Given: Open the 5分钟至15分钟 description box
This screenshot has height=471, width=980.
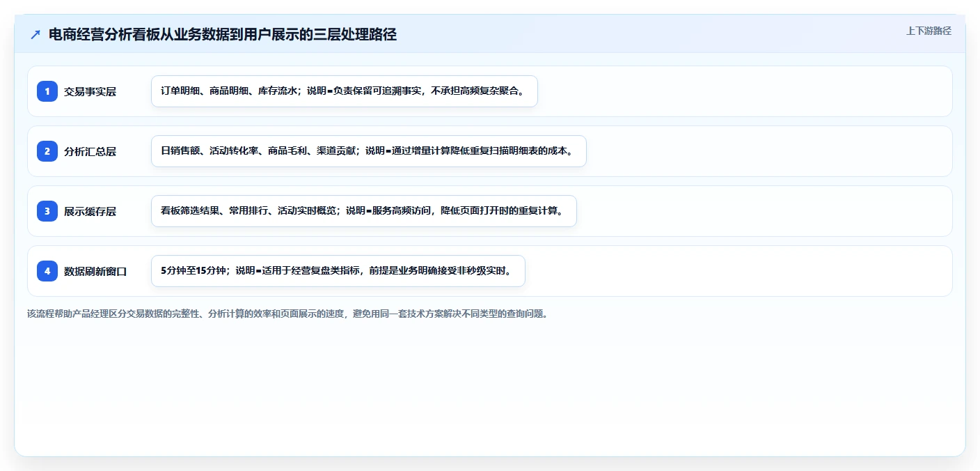Looking at the screenshot, I should pos(338,271).
